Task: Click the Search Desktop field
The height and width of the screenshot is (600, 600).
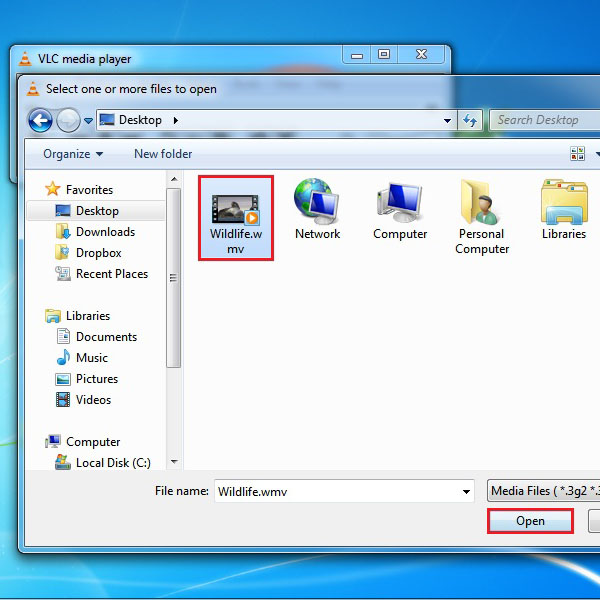Action: (545, 120)
